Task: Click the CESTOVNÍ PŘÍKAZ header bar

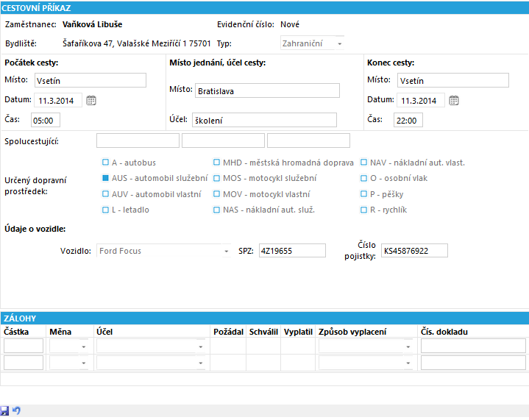Action: [265, 8]
